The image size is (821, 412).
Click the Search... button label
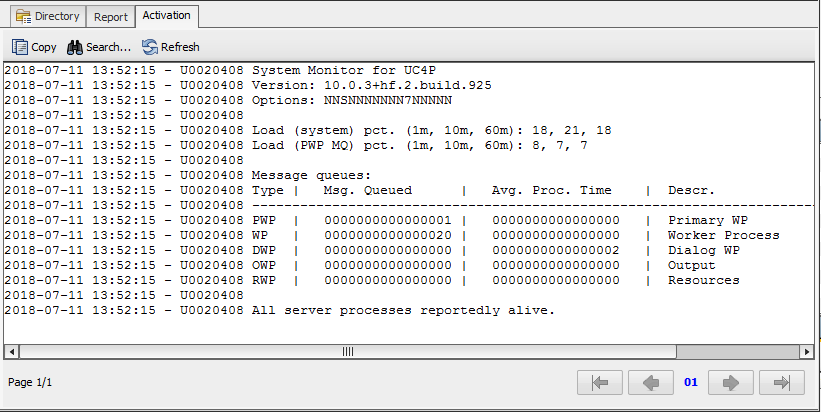[x=108, y=47]
